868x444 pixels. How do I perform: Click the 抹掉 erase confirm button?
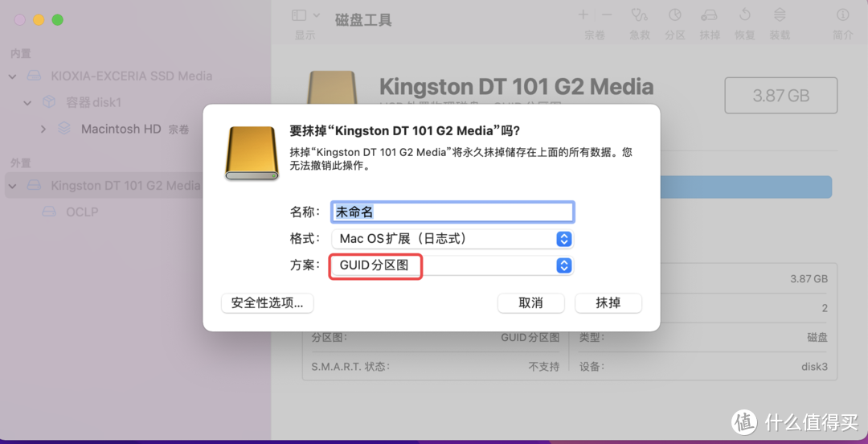click(x=608, y=303)
